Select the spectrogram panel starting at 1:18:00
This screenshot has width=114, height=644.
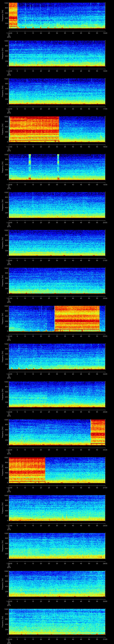click(57, 167)
